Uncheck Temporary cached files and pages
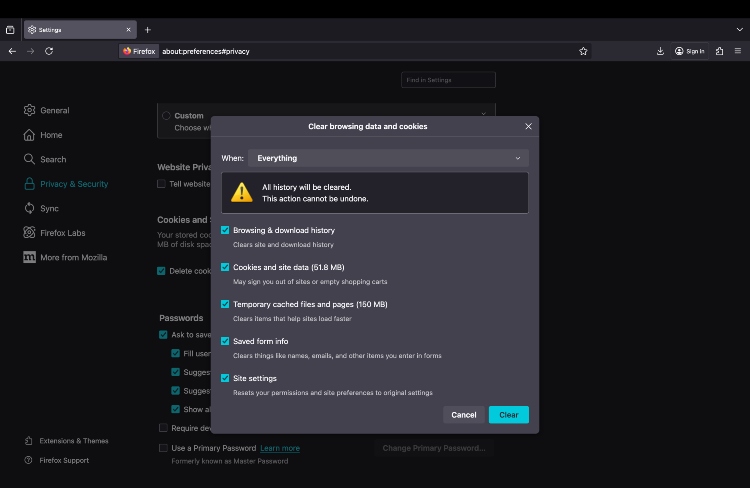The width and height of the screenshot is (750, 488). click(x=225, y=304)
